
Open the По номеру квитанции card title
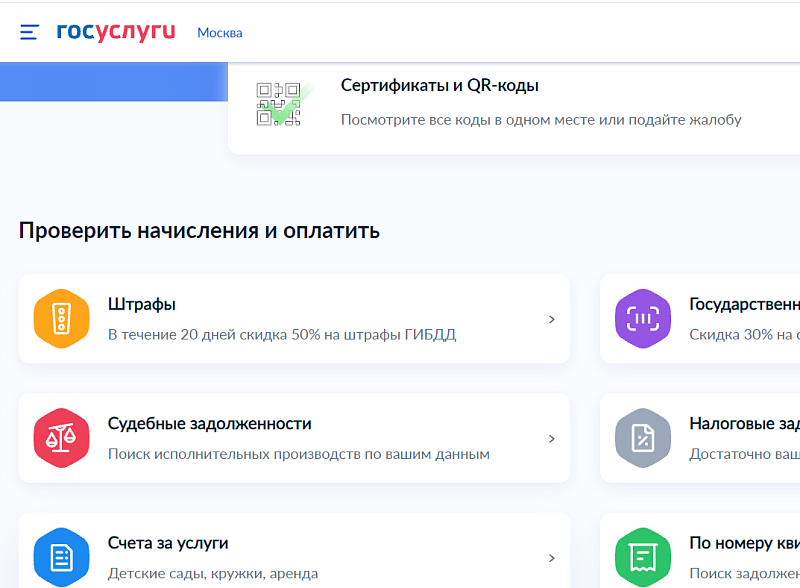pyautogui.click(x=744, y=543)
